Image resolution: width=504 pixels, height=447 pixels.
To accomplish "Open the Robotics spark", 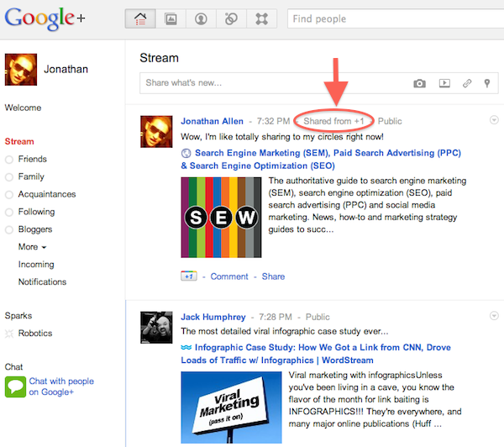I will point(35,334).
